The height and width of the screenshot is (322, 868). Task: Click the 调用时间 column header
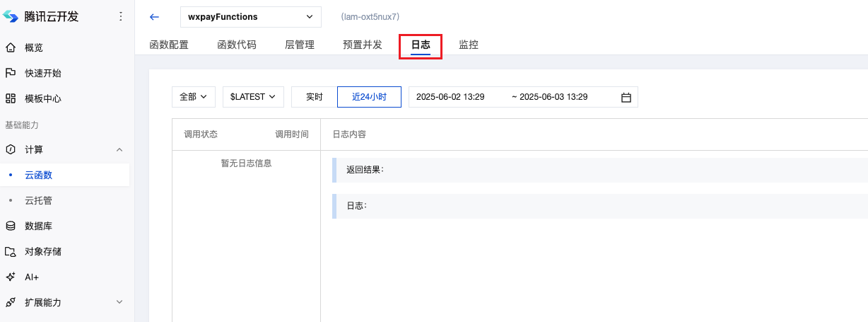point(292,134)
